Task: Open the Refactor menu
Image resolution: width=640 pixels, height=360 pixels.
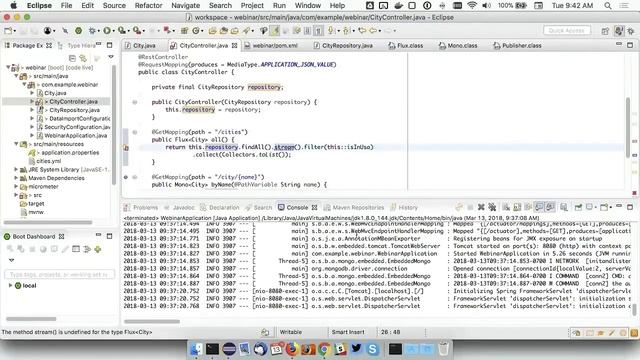Action: pos(148,5)
